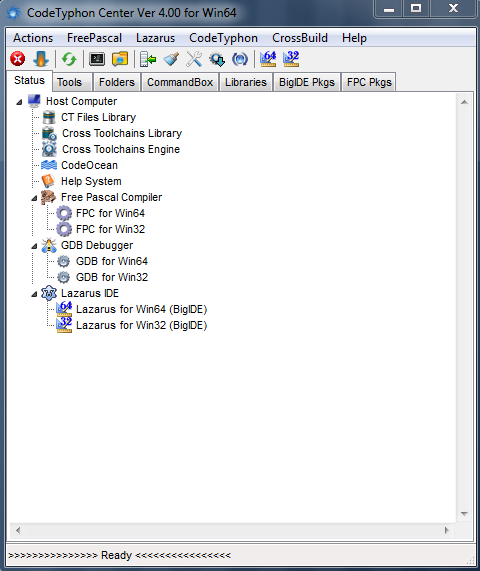Click the green refresh arrows icon
Viewport: 480px width, 571px height.
click(x=69, y=59)
